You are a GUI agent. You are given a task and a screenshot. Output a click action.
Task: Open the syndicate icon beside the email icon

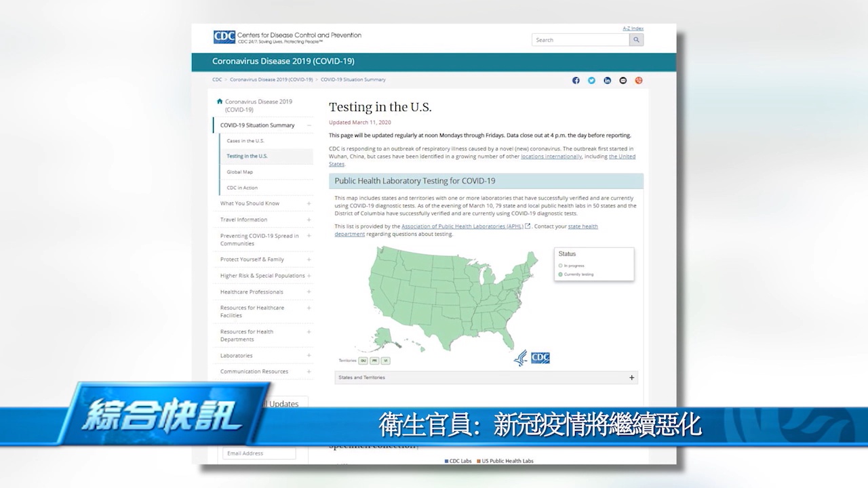pos(638,80)
